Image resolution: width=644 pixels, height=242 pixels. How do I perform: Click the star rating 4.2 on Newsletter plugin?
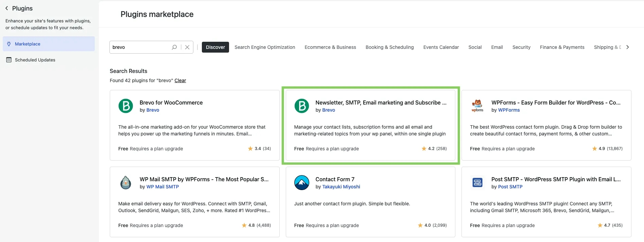point(434,149)
